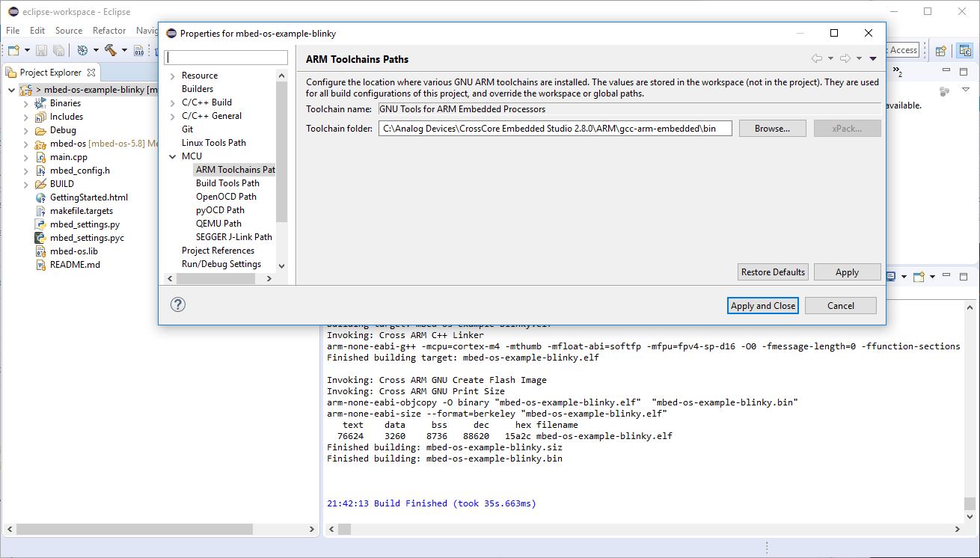
Task: Expand the Debug folder
Action: coord(25,130)
